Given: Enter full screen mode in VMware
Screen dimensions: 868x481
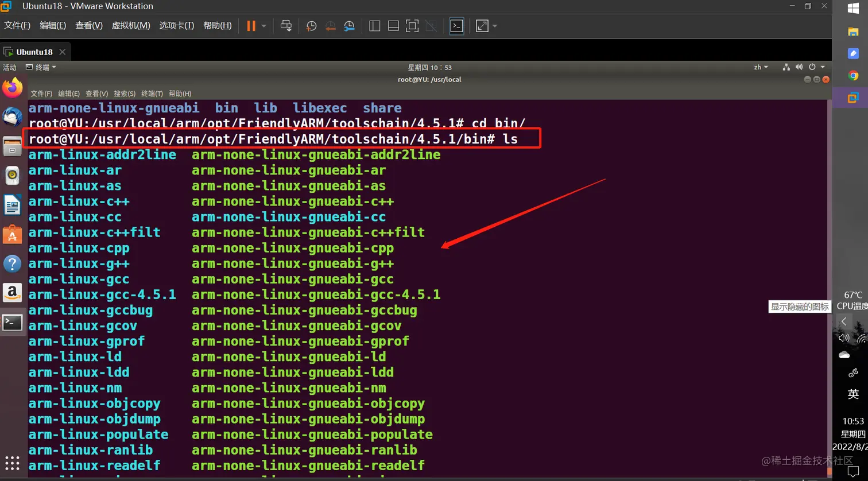Looking at the screenshot, I should click(x=412, y=26).
